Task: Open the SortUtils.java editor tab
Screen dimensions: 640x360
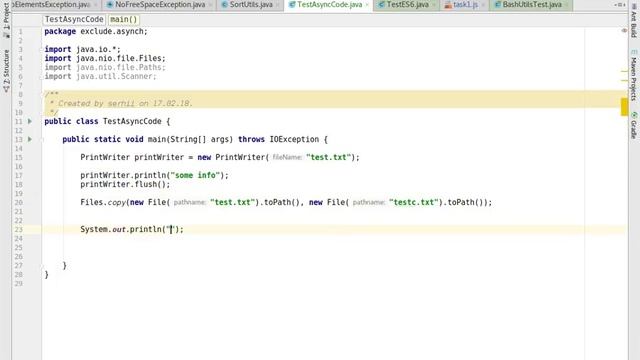Action: tap(251, 4)
